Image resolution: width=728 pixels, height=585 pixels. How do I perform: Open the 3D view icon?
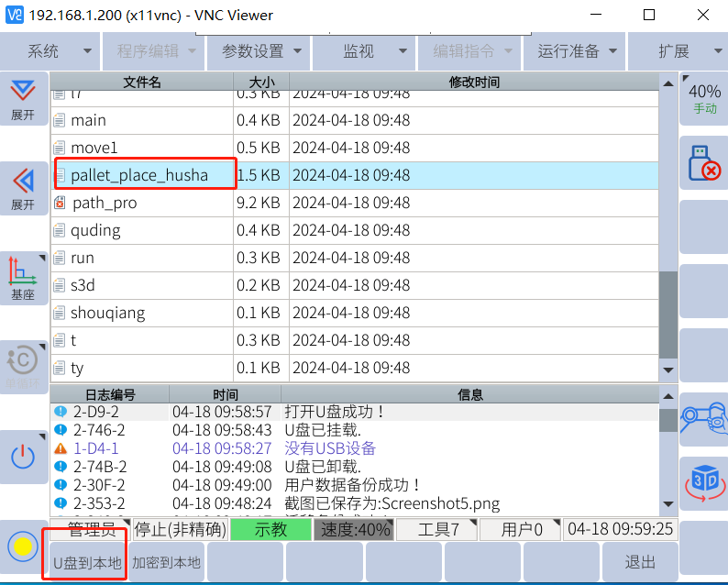click(703, 482)
